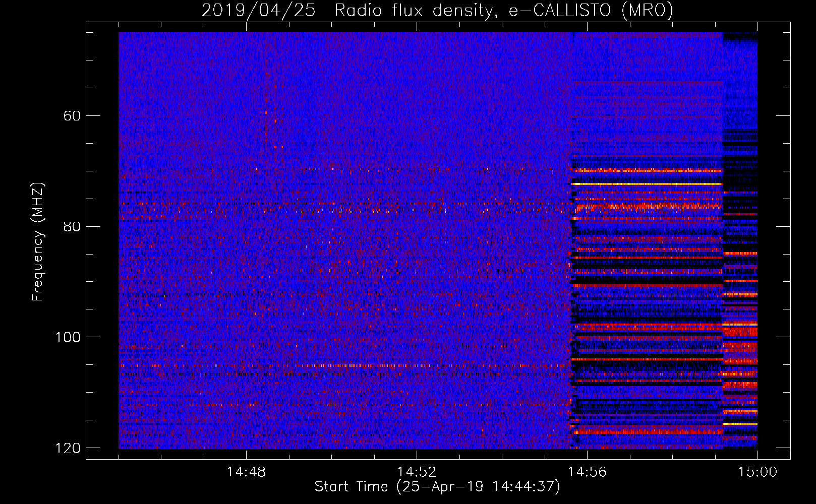Click the 100 frequency tick label
Screen dimensions: 816x504
68,337
